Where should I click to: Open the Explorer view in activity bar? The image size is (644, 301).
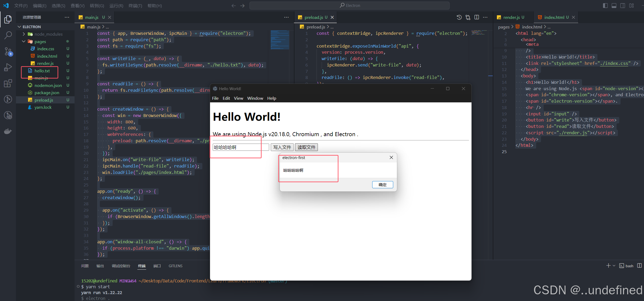coord(8,19)
